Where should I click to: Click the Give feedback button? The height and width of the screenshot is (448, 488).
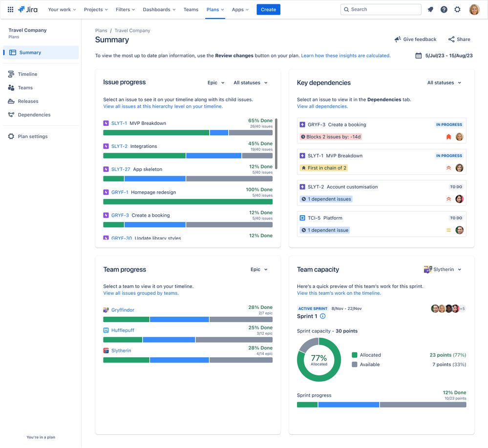[x=415, y=40]
